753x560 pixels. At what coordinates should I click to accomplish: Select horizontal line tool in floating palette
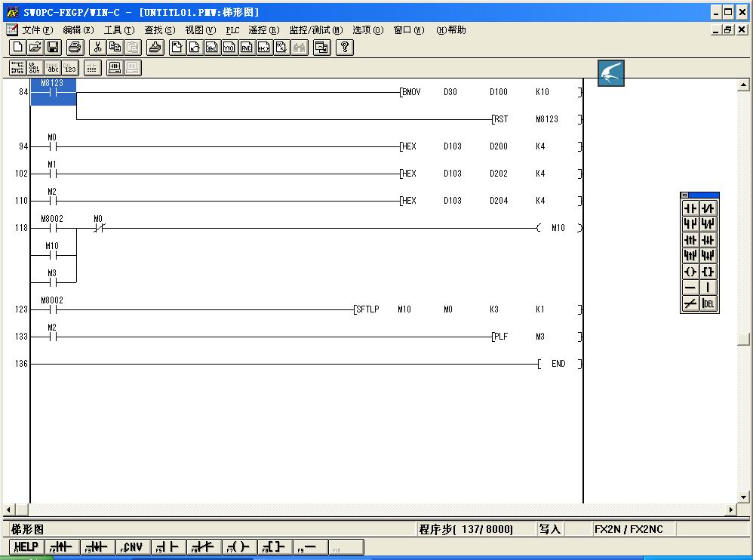click(690, 288)
